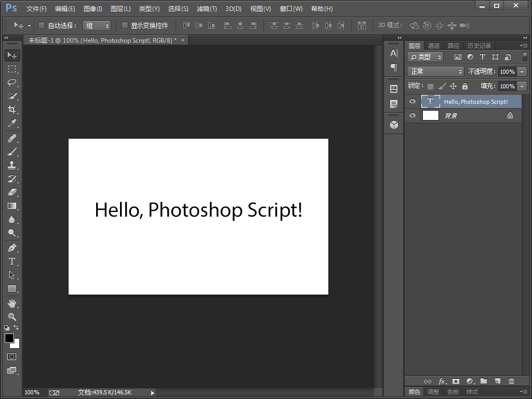532x399 pixels.
Task: Open the 文件(F) menu
Action: point(36,8)
